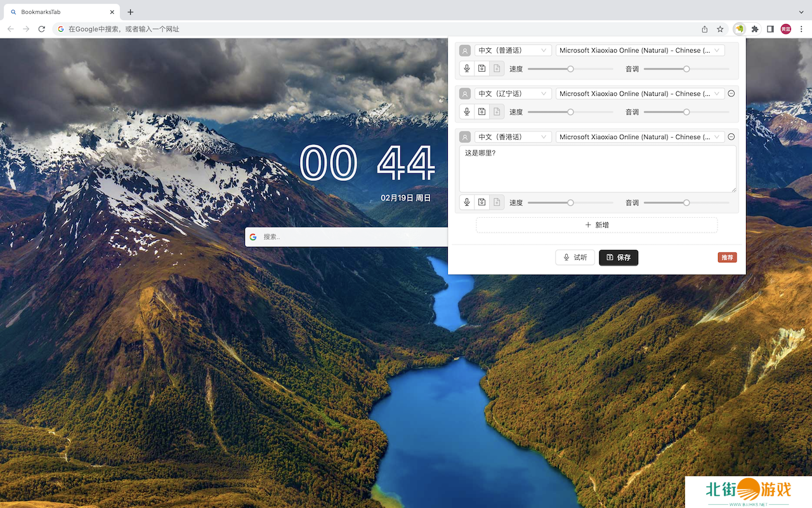Remove the 辽宁话 voice entry with the minus icon
This screenshot has height=508, width=812.
(731, 93)
